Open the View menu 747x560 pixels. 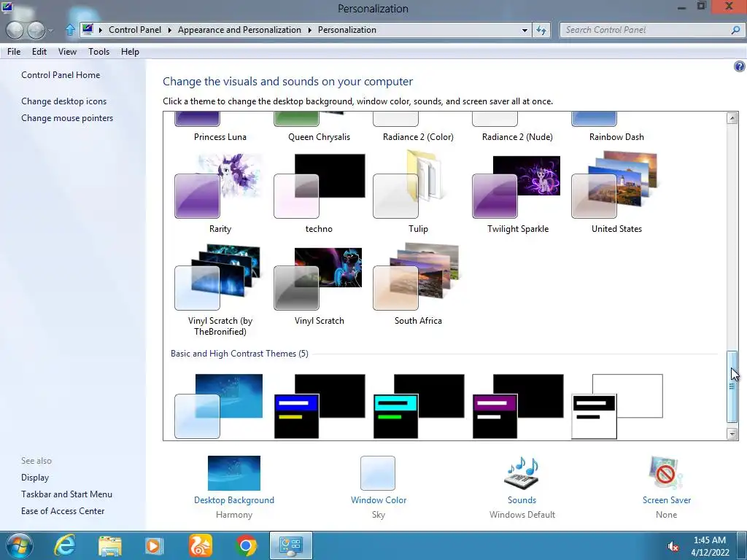[67, 52]
